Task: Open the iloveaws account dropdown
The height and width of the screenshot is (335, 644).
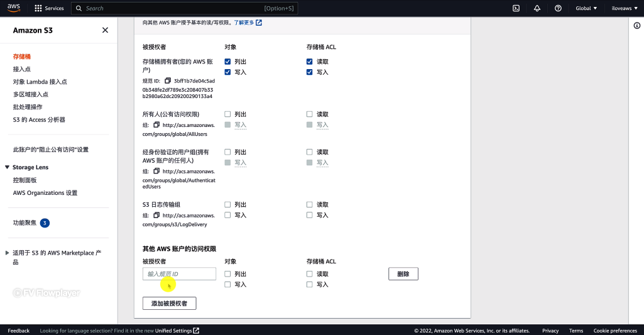Action: tap(625, 8)
